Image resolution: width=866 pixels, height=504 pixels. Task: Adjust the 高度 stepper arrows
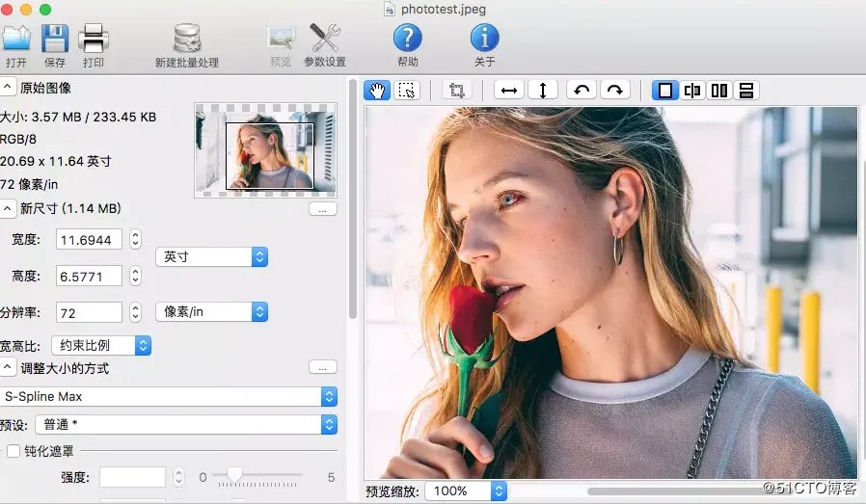click(135, 276)
